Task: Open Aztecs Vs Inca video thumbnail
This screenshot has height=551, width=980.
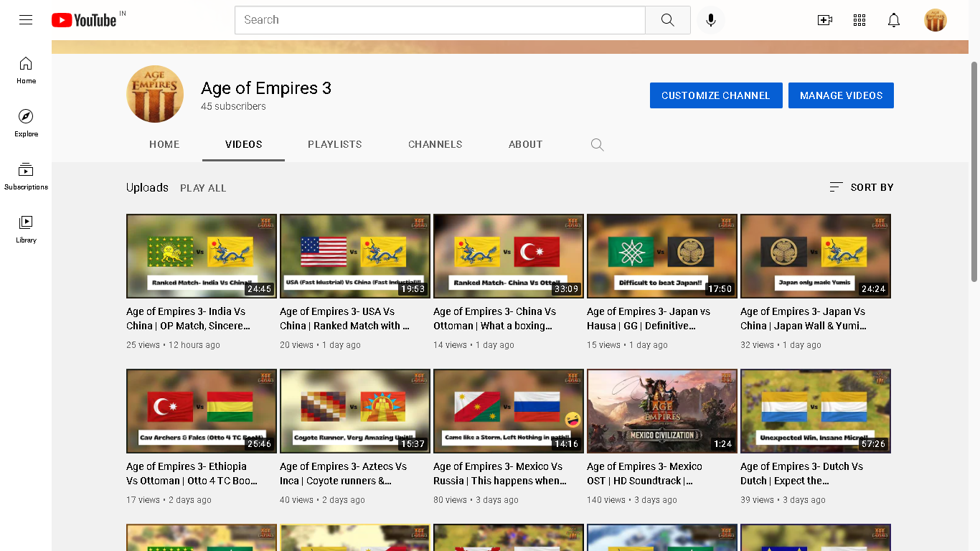Action: [355, 411]
